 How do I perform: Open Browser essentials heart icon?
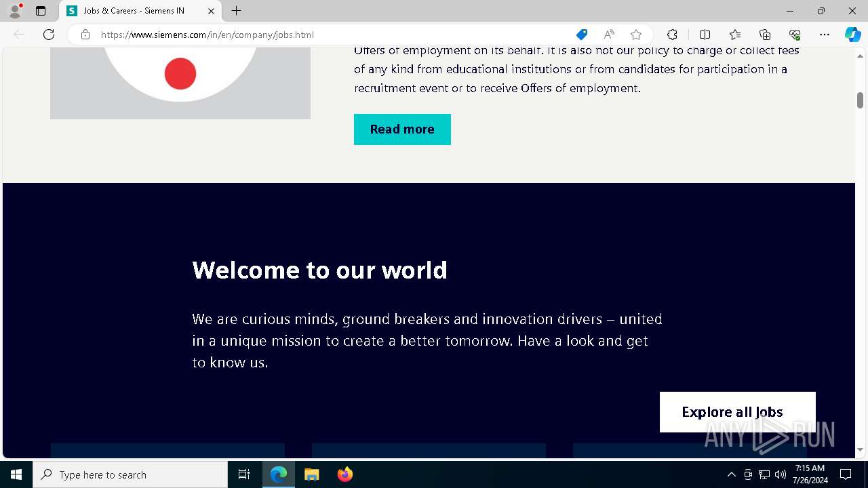(795, 35)
